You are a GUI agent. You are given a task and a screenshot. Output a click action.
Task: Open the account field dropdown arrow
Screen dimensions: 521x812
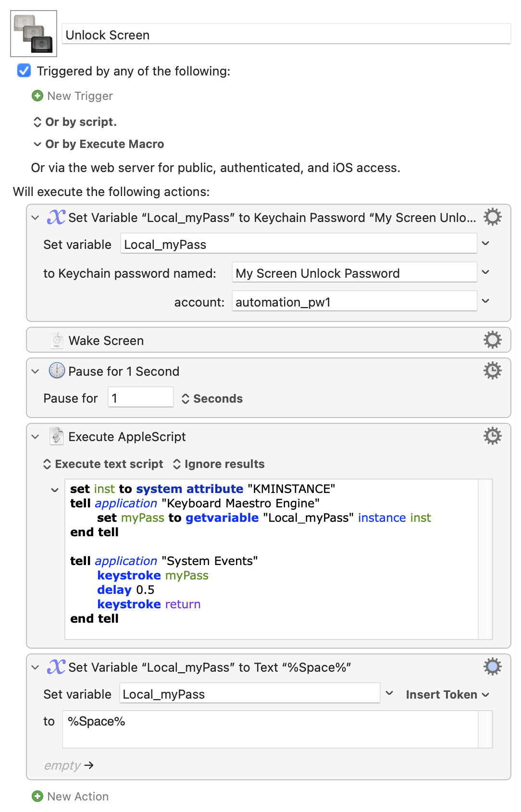[485, 301]
